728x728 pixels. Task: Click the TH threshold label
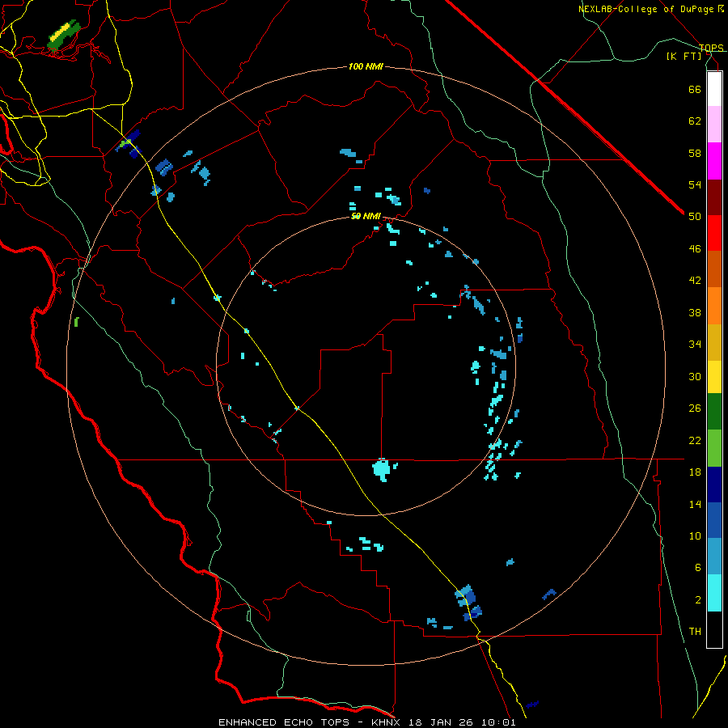point(695,632)
